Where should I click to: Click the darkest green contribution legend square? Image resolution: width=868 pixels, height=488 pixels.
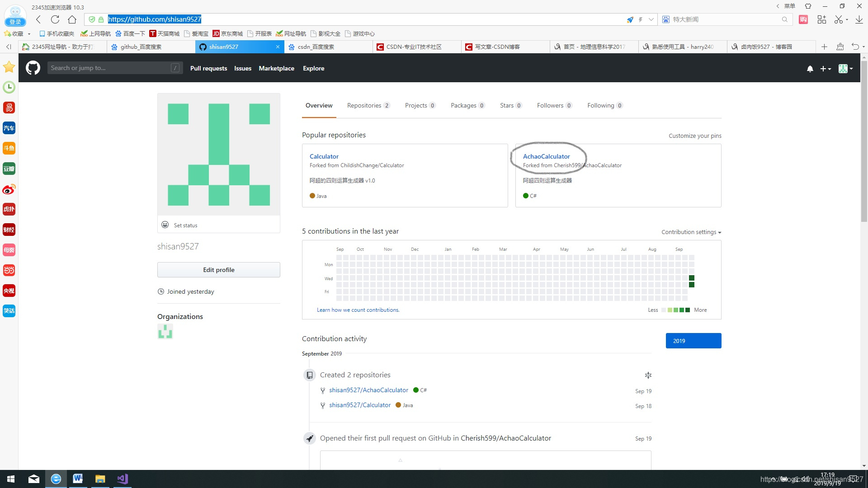[688, 310]
